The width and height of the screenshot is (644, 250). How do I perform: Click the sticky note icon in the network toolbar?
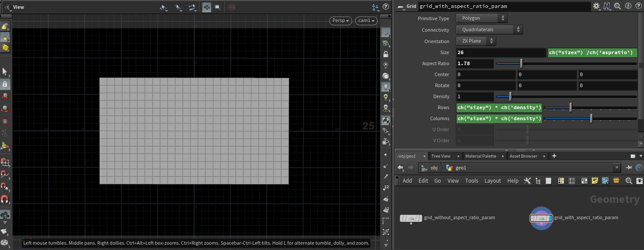(x=595, y=181)
